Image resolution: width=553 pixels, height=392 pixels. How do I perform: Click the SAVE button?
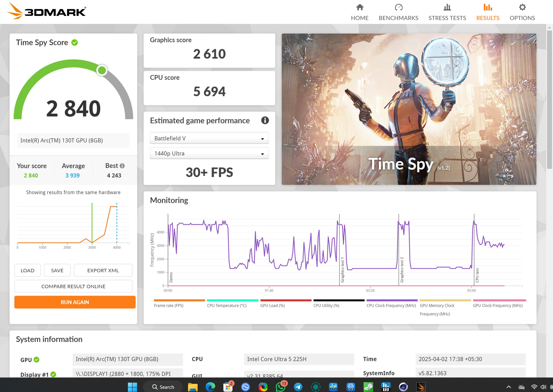[57, 270]
